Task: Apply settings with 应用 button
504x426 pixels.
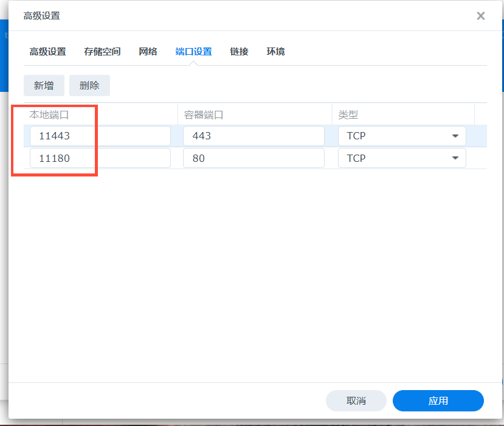Action: tap(438, 400)
